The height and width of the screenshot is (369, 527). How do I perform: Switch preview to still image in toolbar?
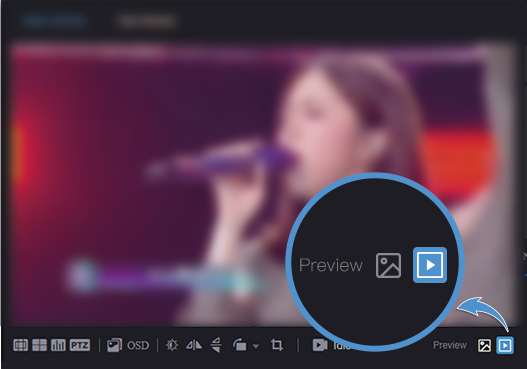[x=484, y=345]
